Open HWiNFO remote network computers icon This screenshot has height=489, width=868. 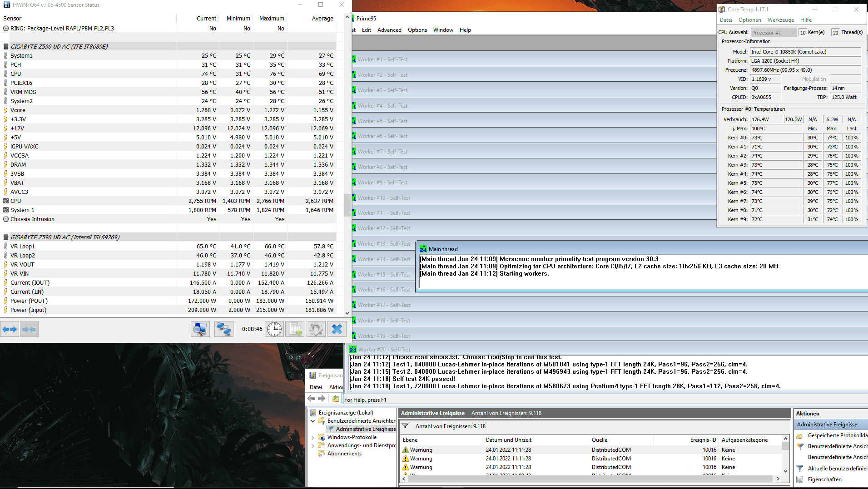pos(223,329)
